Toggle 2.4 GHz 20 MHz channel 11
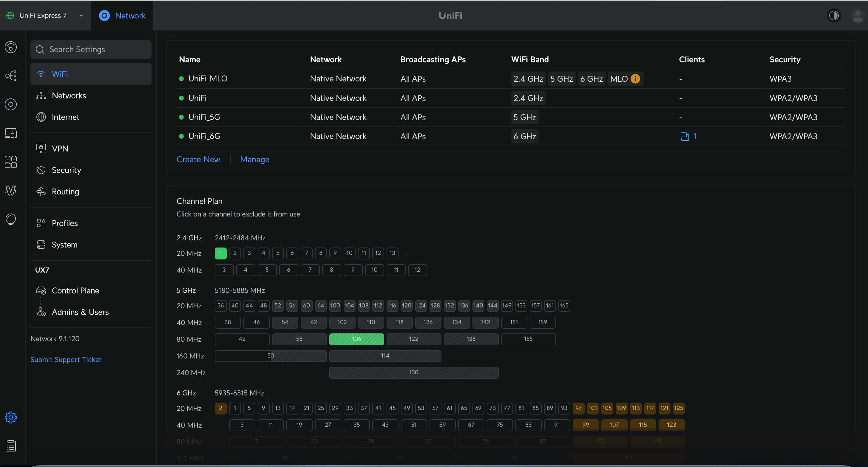 pyautogui.click(x=364, y=253)
